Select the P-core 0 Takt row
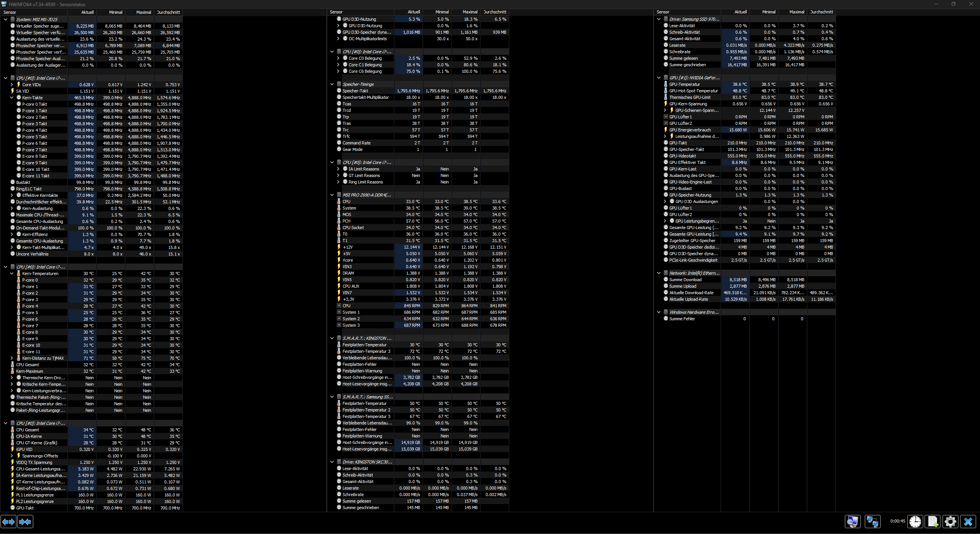 pos(34,104)
